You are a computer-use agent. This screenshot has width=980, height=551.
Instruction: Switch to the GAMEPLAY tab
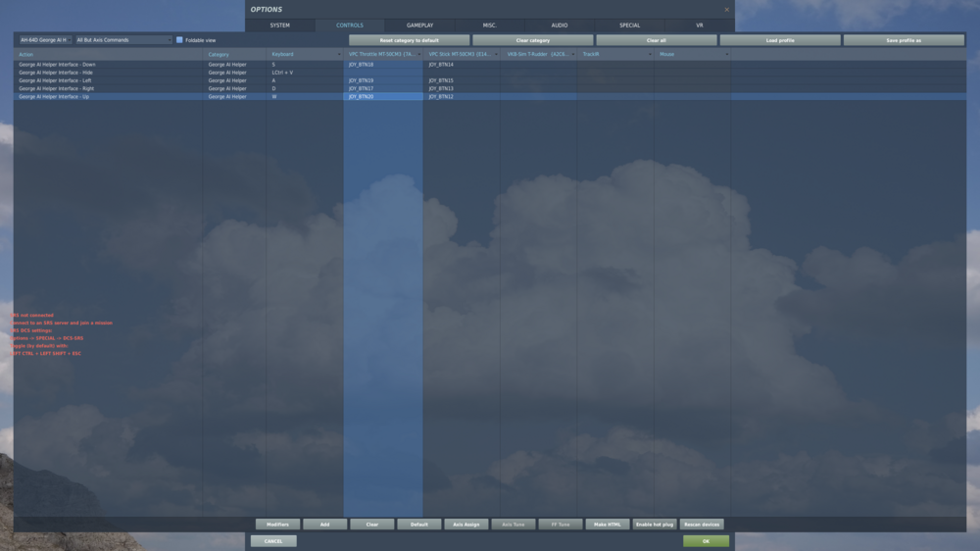[x=419, y=25]
